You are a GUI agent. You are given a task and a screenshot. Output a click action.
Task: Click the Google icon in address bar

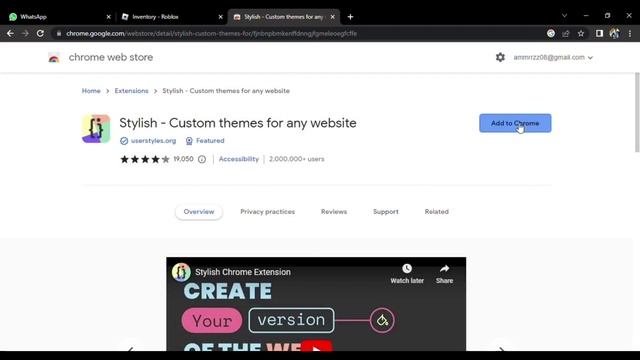click(x=551, y=33)
